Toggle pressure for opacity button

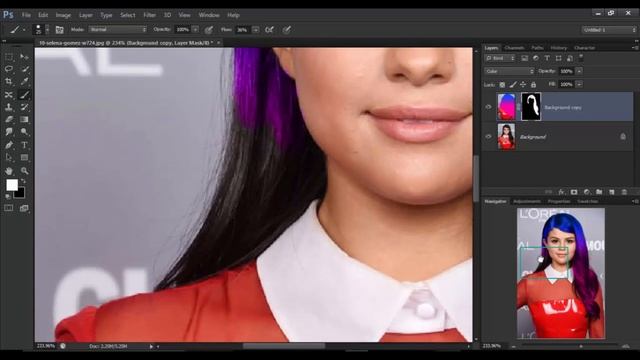(x=209, y=30)
